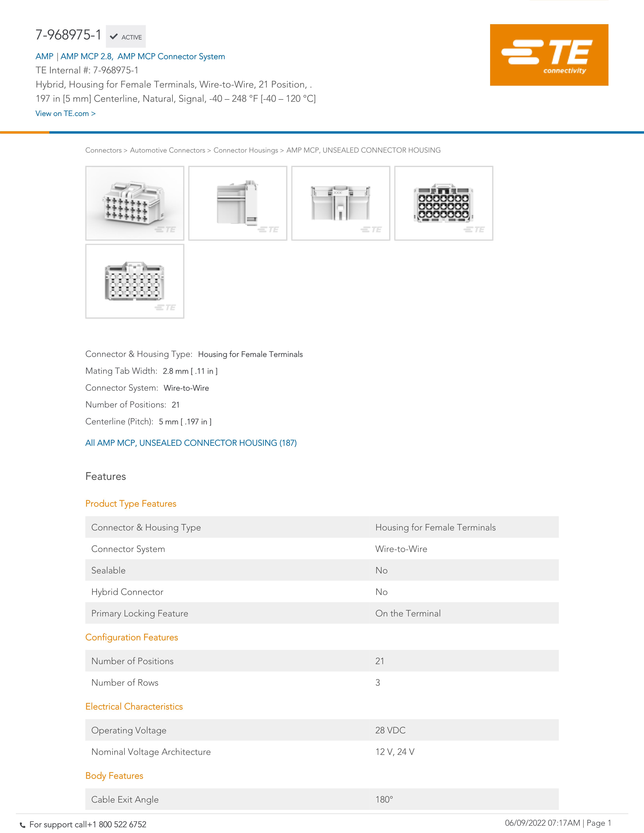Open the isometric connector housing thumbnail
This screenshot has height=833, width=644.
point(135,203)
